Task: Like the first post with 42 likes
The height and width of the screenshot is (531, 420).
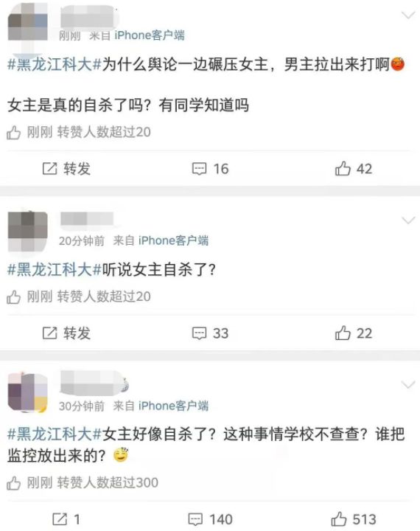Action: coord(354,168)
